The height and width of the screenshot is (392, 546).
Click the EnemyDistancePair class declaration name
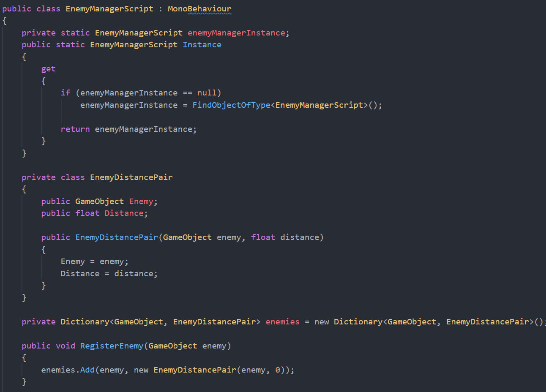(131, 177)
